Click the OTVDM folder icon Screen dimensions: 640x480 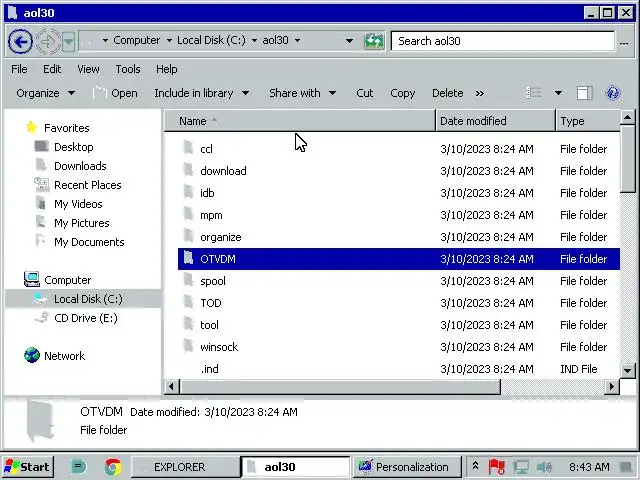pos(188,258)
